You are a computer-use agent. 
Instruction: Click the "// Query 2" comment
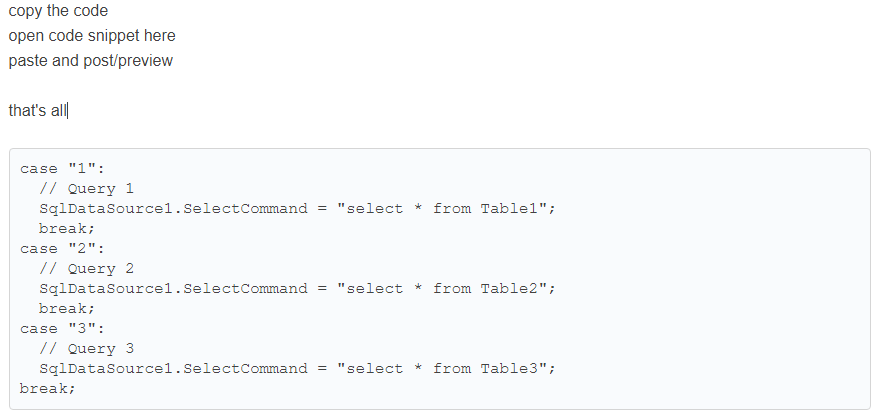click(x=85, y=269)
